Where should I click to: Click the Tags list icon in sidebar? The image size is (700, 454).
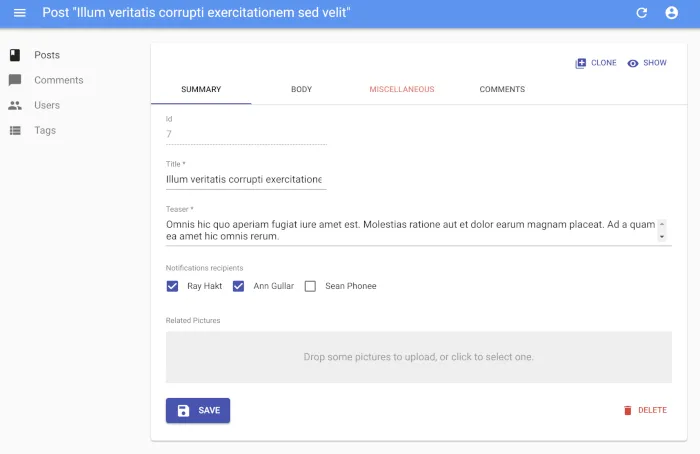pyautogui.click(x=15, y=130)
